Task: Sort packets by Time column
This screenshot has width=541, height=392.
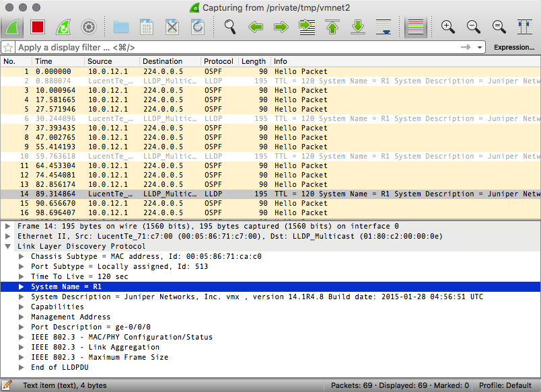Action: coord(58,61)
